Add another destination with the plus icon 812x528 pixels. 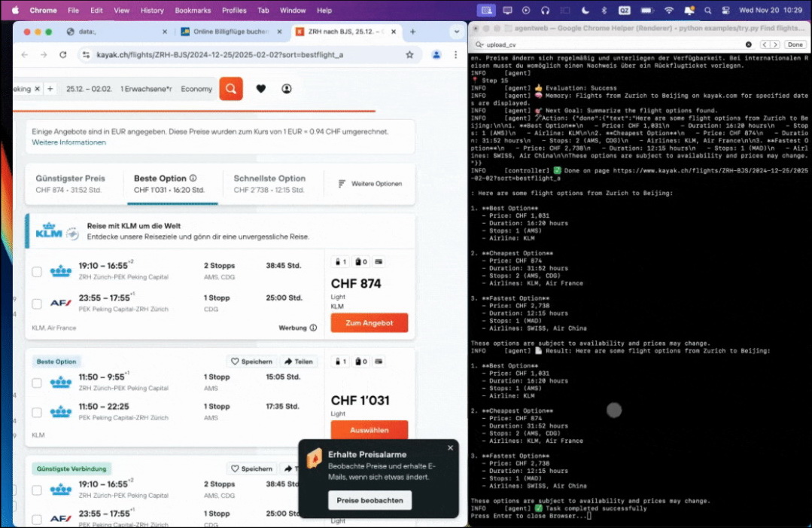click(50, 89)
